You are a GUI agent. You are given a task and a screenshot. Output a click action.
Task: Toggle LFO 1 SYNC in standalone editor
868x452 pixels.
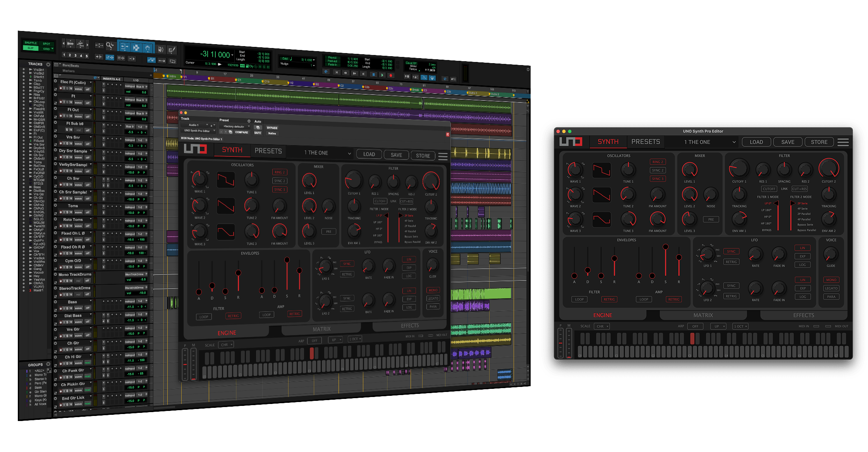click(731, 251)
